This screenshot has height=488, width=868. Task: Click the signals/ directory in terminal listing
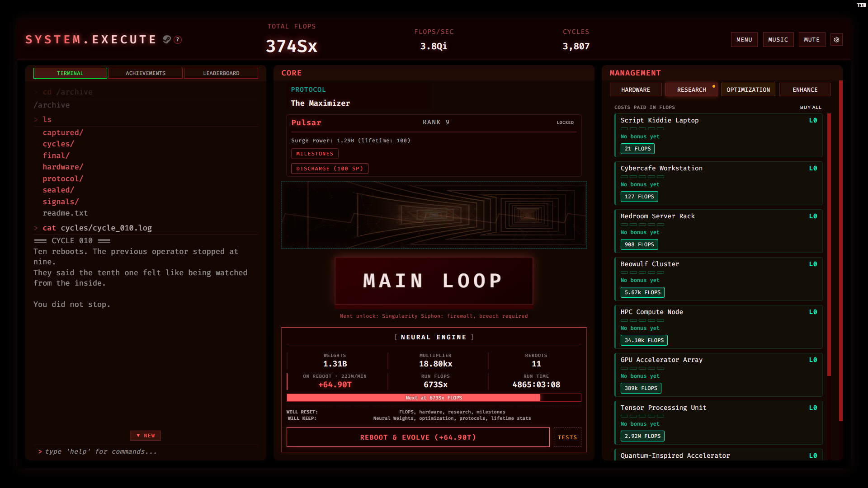coord(61,202)
